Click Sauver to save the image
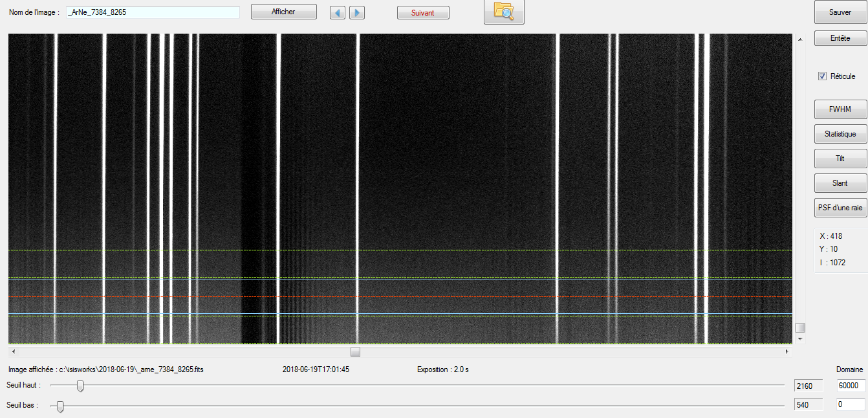This screenshot has width=868, height=418. tap(840, 12)
